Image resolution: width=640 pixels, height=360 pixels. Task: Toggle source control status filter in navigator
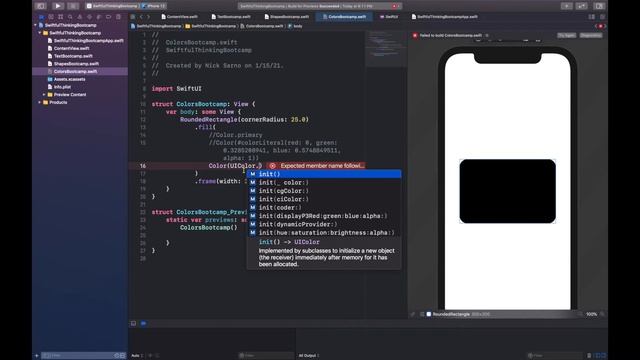point(122,356)
